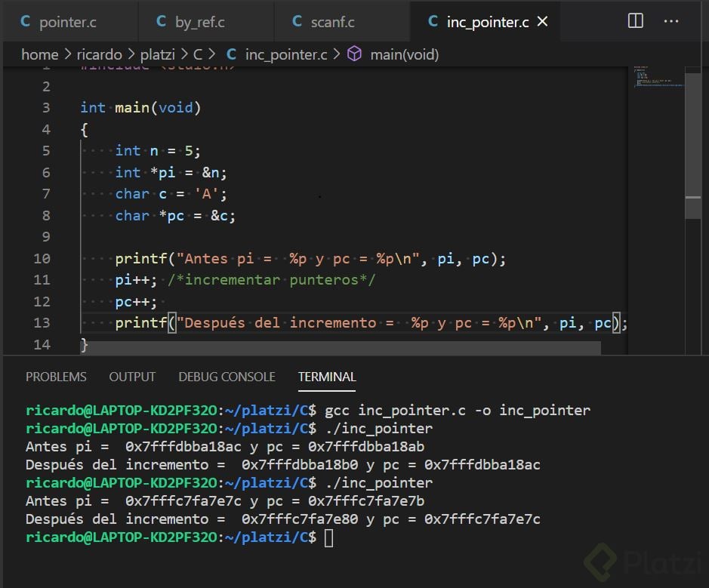Expand the ricardo breadcrumb segment
The height and width of the screenshot is (588, 709).
(x=99, y=54)
